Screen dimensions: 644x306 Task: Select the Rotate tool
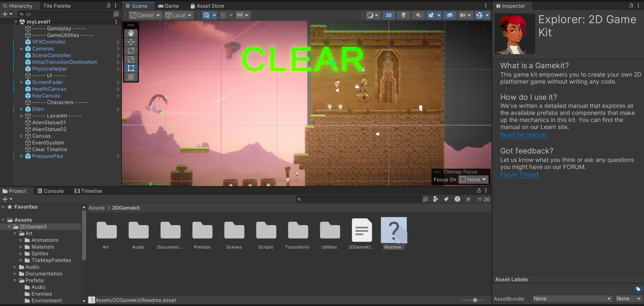131,51
